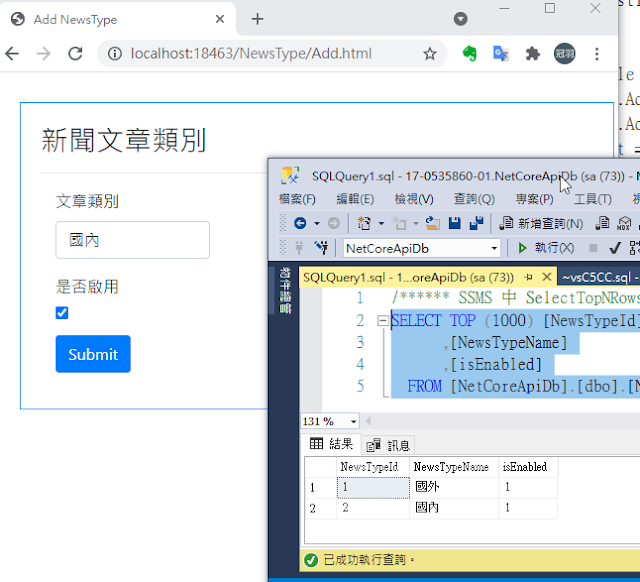Screen dimensions: 640x582
Task: Collapse the SELECT statement outline toggle
Action: coord(382,321)
